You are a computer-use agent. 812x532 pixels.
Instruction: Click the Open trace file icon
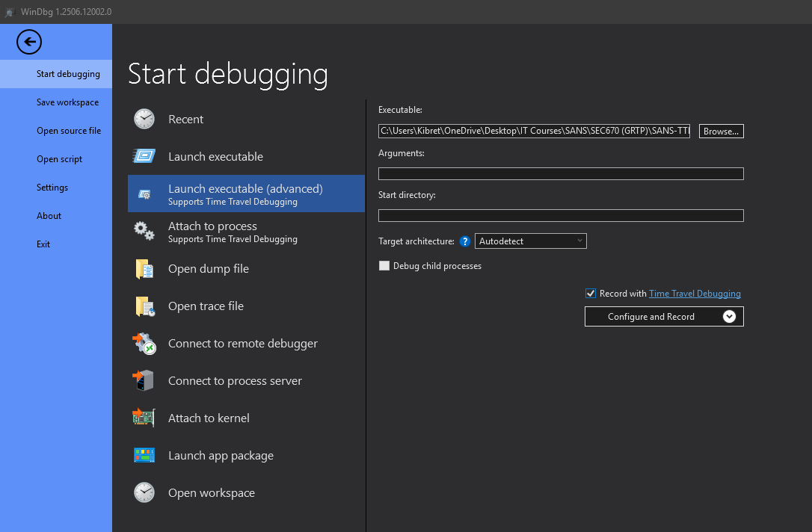coord(144,306)
